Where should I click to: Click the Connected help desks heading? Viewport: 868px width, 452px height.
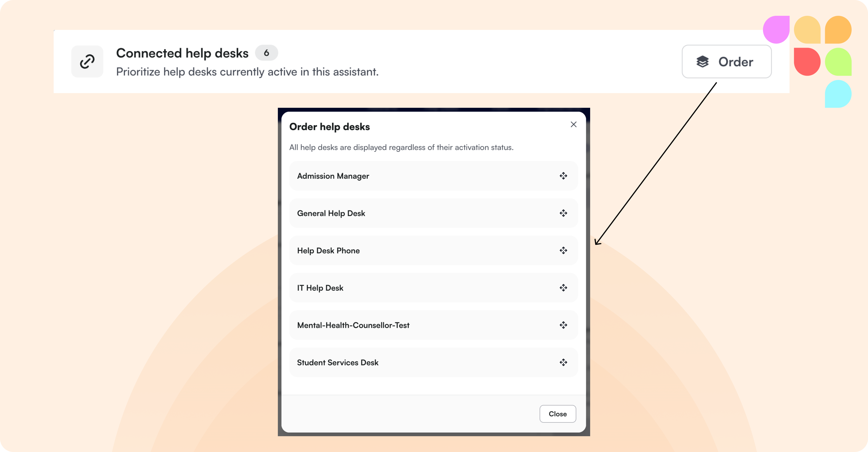point(182,53)
